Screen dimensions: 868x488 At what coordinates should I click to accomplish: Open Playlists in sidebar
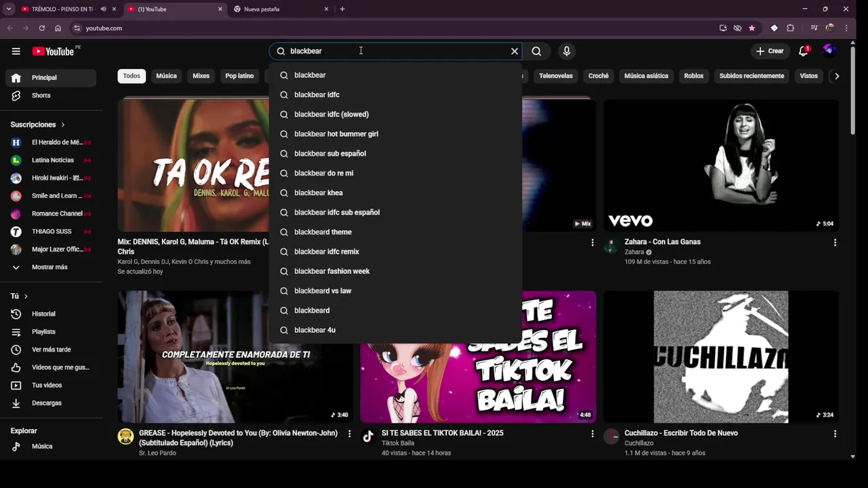pyautogui.click(x=51, y=331)
